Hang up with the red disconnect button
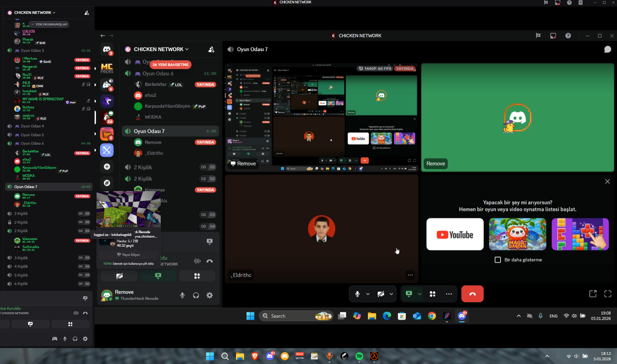 tap(472, 294)
